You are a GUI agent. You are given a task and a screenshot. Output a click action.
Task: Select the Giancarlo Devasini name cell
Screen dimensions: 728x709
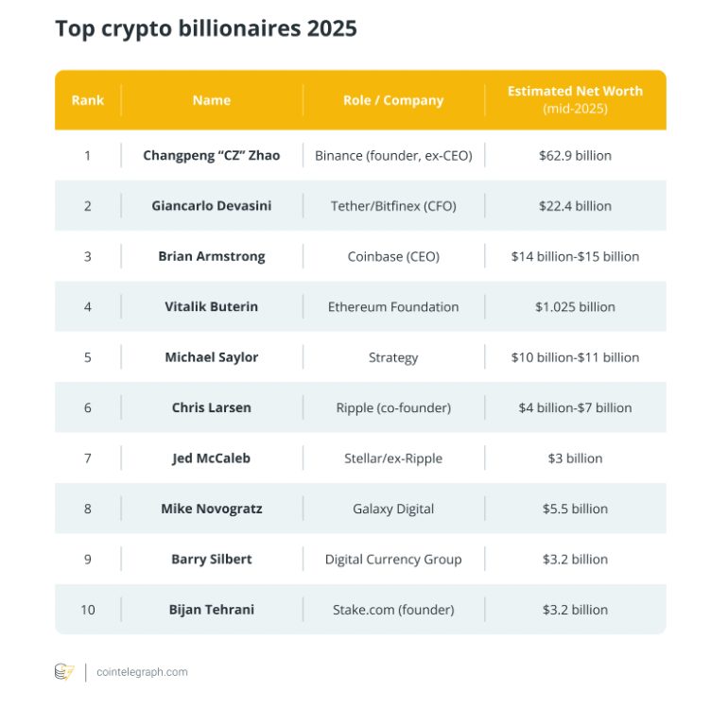[x=212, y=206]
